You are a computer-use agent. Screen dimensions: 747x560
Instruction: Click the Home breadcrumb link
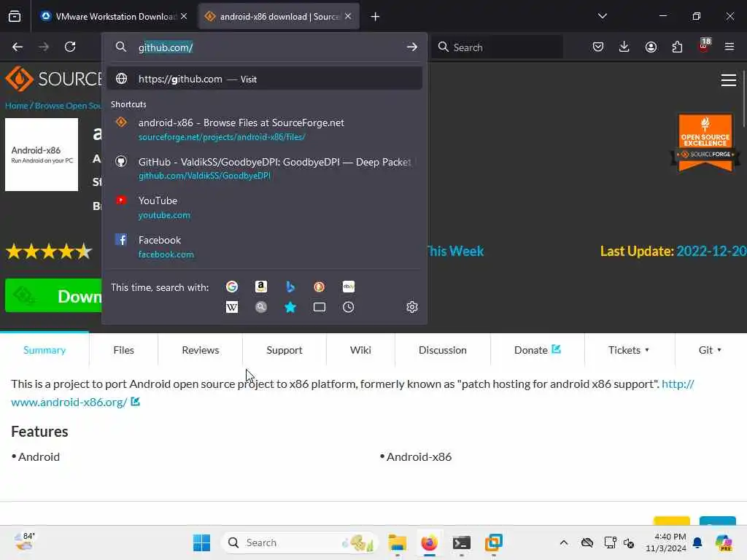pos(17,106)
